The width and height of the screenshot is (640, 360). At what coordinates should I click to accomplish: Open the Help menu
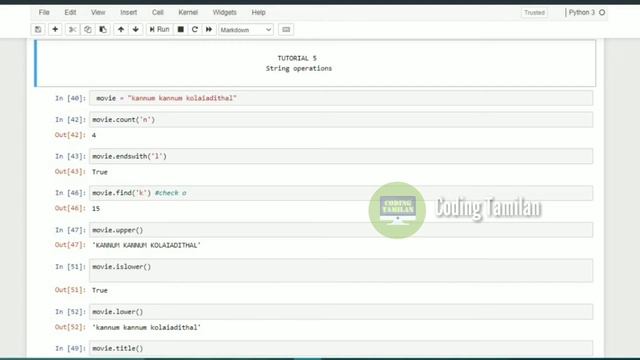(x=258, y=12)
